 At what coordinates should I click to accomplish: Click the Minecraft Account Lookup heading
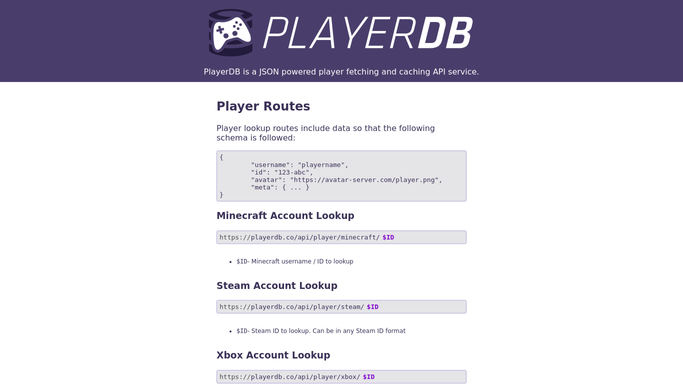pos(285,216)
